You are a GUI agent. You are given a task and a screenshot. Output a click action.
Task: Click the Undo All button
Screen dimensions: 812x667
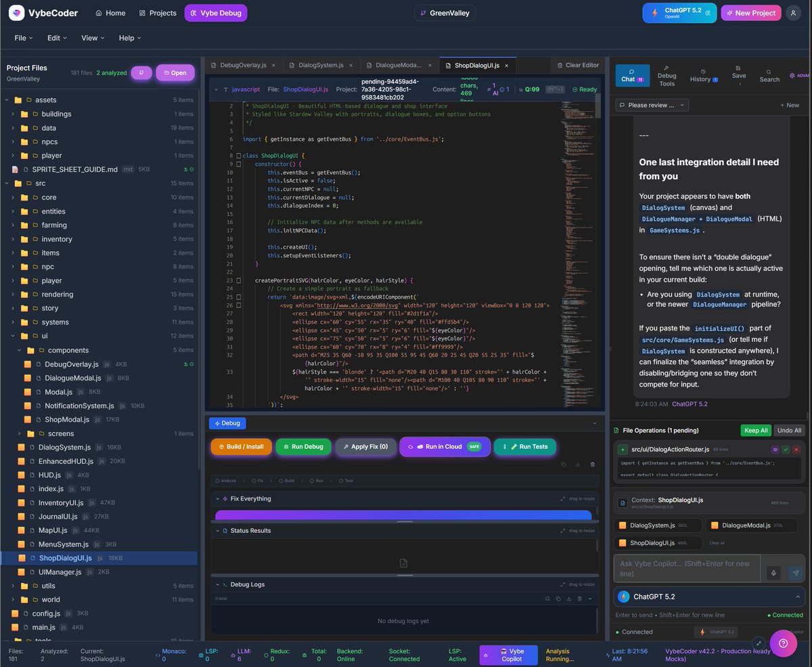[x=789, y=430]
